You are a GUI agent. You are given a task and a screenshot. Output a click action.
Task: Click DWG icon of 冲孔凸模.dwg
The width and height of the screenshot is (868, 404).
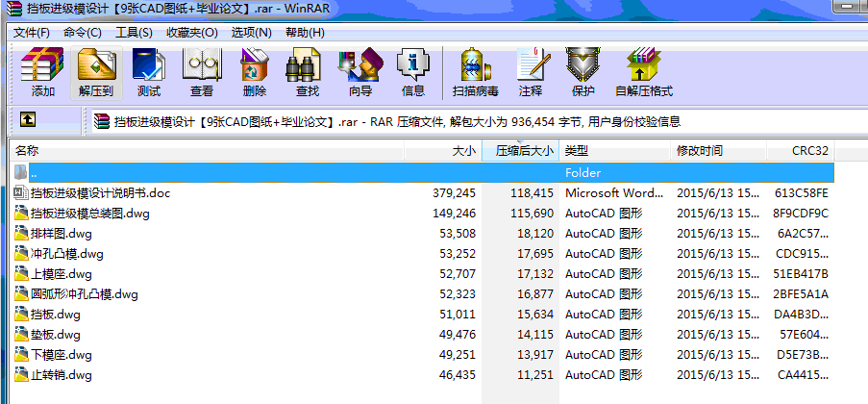pos(21,254)
